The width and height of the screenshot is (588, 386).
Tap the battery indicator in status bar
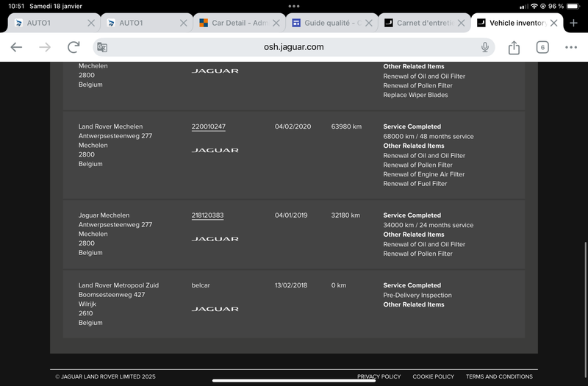[x=573, y=6]
